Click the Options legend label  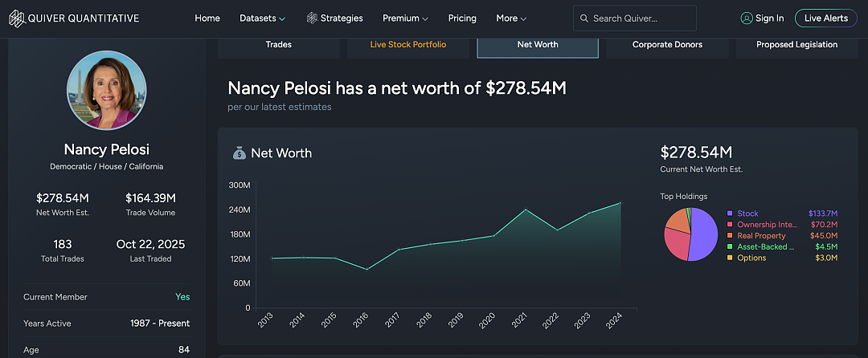click(x=751, y=258)
